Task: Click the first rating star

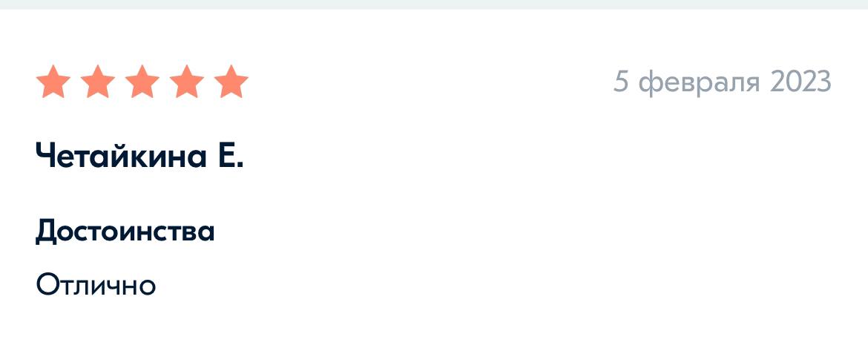Action: click(53, 82)
